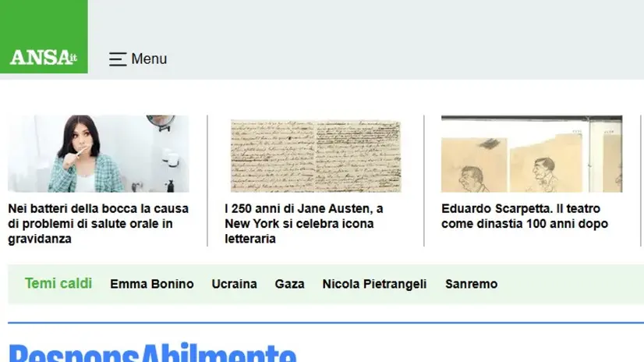
Task: Open the Gaza hot topic
Action: pos(289,284)
